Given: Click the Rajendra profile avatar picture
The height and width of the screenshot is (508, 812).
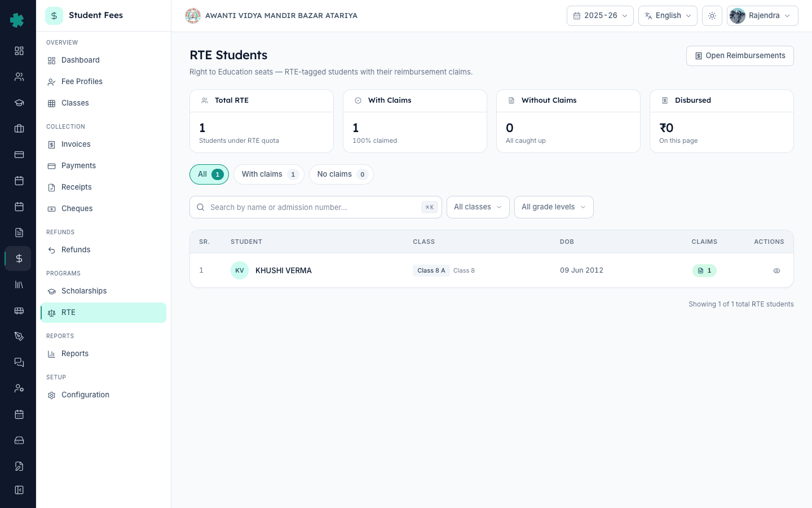Looking at the screenshot, I should (x=738, y=16).
